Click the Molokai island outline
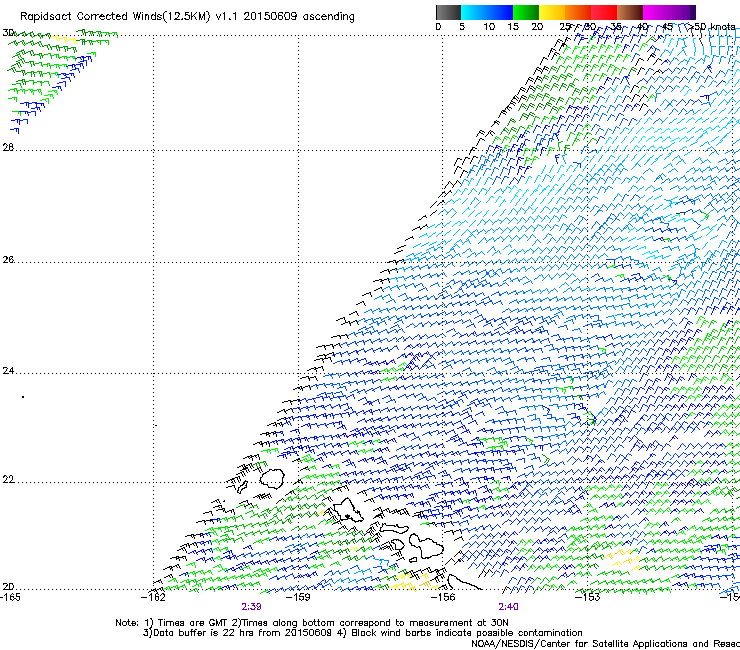The image size is (740, 650). (394, 528)
